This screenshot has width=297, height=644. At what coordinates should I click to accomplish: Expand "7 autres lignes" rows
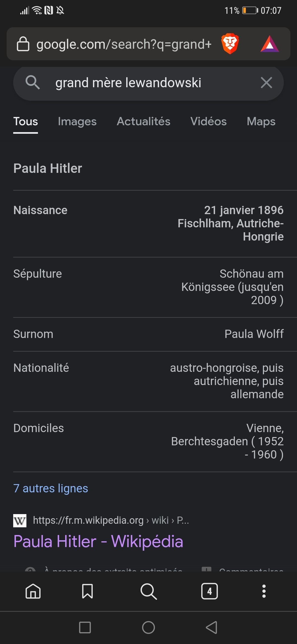click(x=51, y=489)
